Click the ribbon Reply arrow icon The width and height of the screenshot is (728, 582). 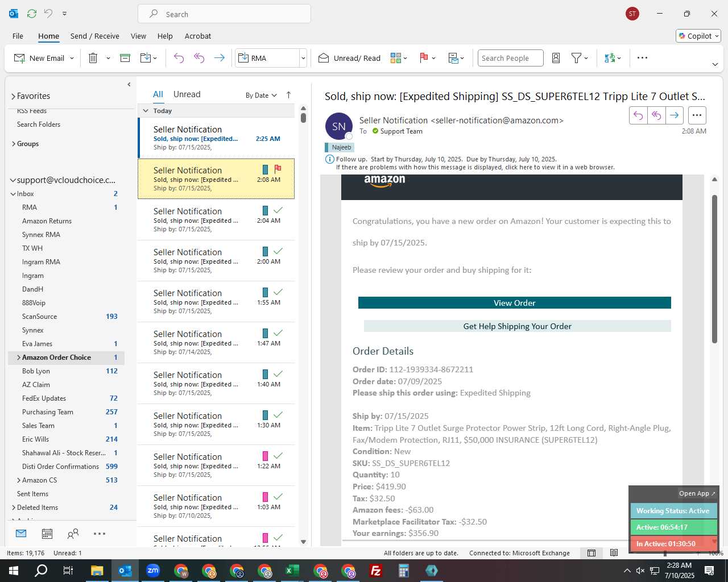point(179,58)
